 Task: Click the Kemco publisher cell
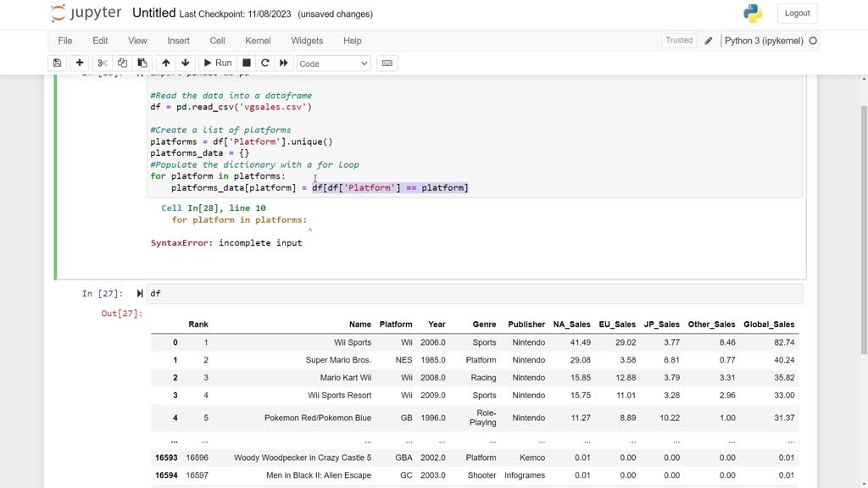(532, 457)
